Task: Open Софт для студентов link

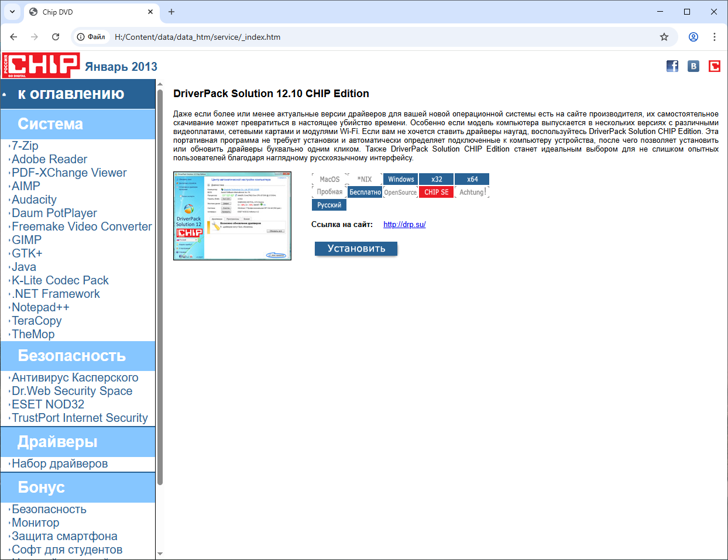Action: pyautogui.click(x=67, y=549)
